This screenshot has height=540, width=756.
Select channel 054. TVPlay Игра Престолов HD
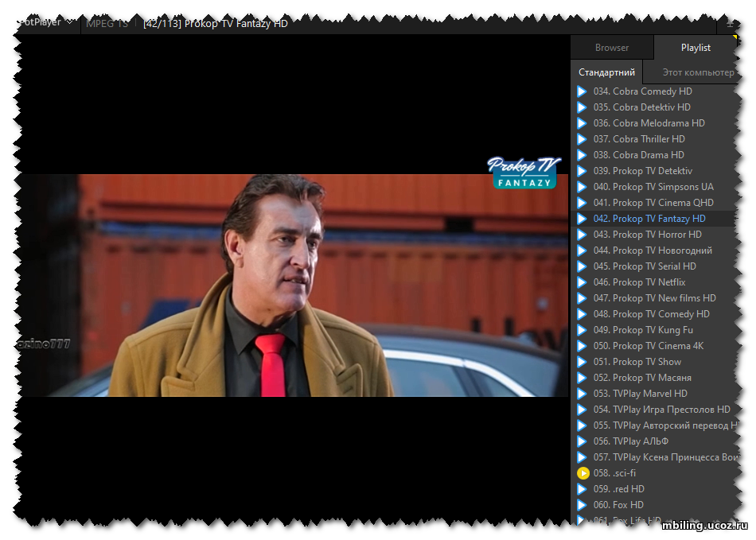(x=662, y=410)
